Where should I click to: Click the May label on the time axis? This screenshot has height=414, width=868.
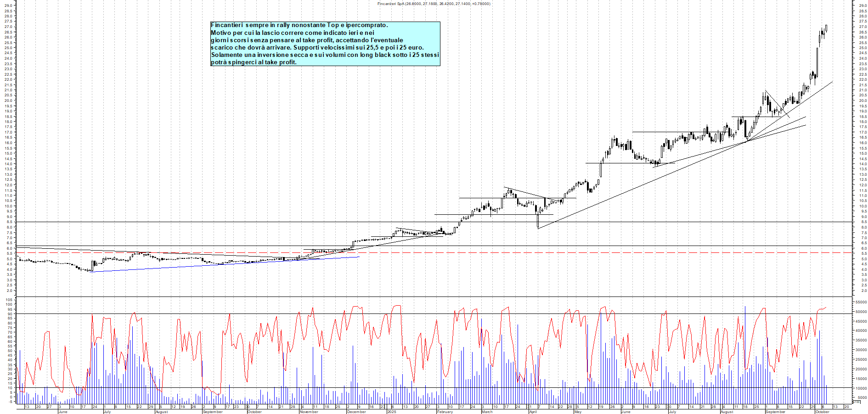click(x=578, y=412)
